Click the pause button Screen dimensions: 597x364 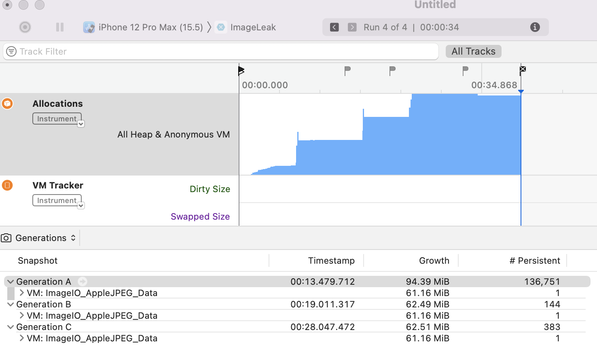tap(60, 27)
